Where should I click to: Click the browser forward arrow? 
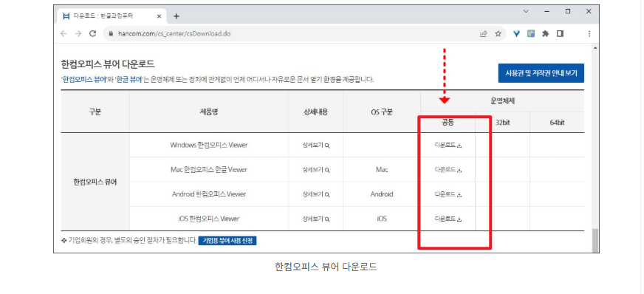[x=78, y=34]
